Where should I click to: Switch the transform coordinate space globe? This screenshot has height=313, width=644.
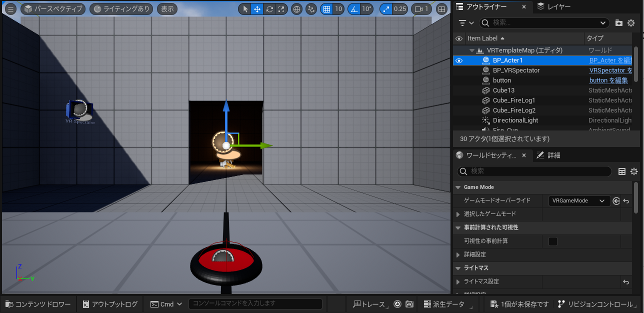pos(296,9)
